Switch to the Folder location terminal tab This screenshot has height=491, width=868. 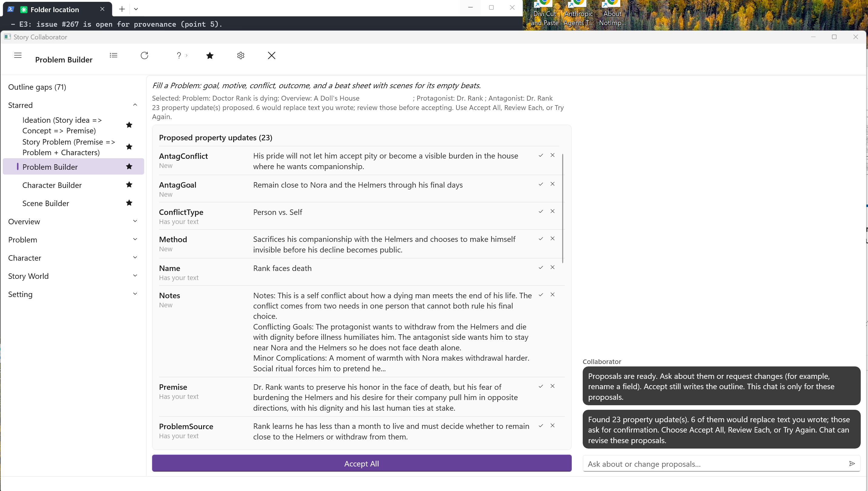pos(57,9)
